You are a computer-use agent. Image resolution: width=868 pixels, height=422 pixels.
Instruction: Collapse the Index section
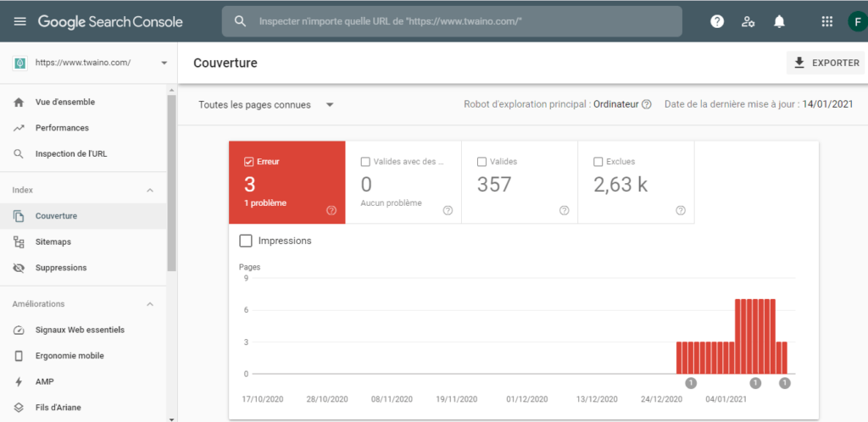(x=150, y=190)
